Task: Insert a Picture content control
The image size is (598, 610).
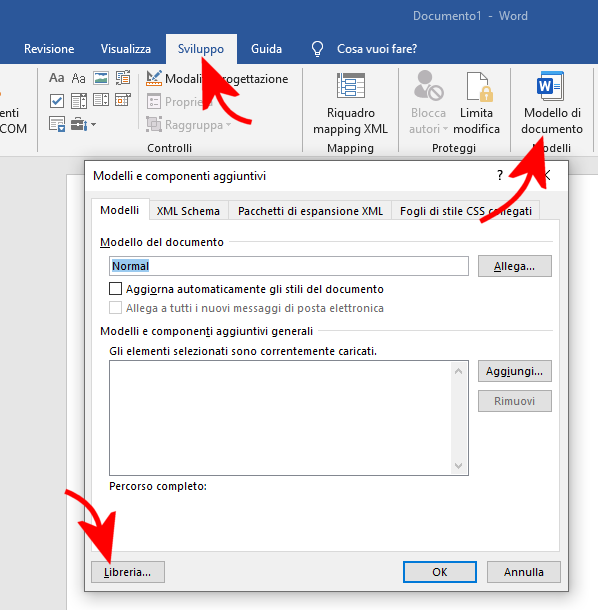Action: (x=101, y=78)
